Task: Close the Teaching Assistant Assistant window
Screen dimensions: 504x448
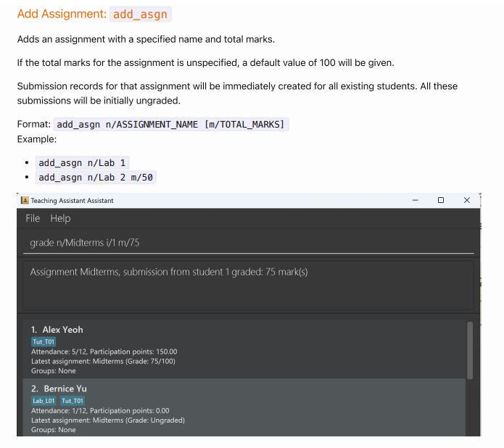Action: tap(467, 200)
